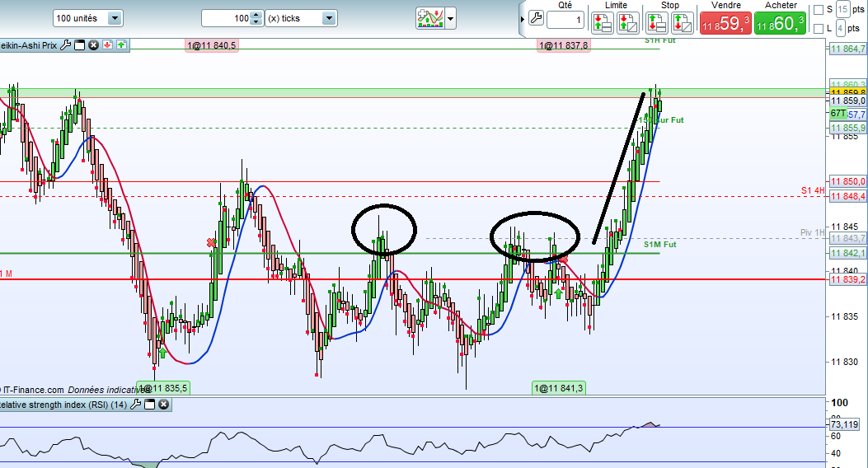Collapse the order panel with the arrow
This screenshot has height=468, width=868.
click(522, 19)
